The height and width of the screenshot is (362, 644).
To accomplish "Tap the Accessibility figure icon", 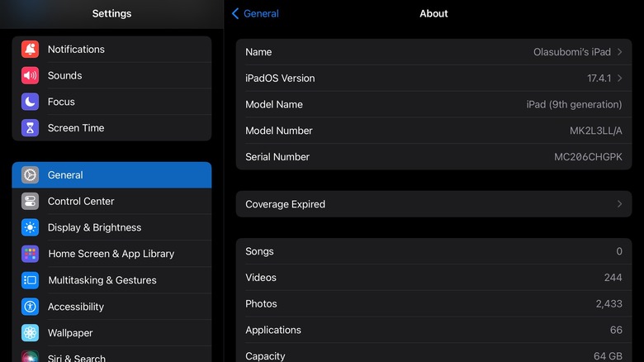I will tap(30, 307).
